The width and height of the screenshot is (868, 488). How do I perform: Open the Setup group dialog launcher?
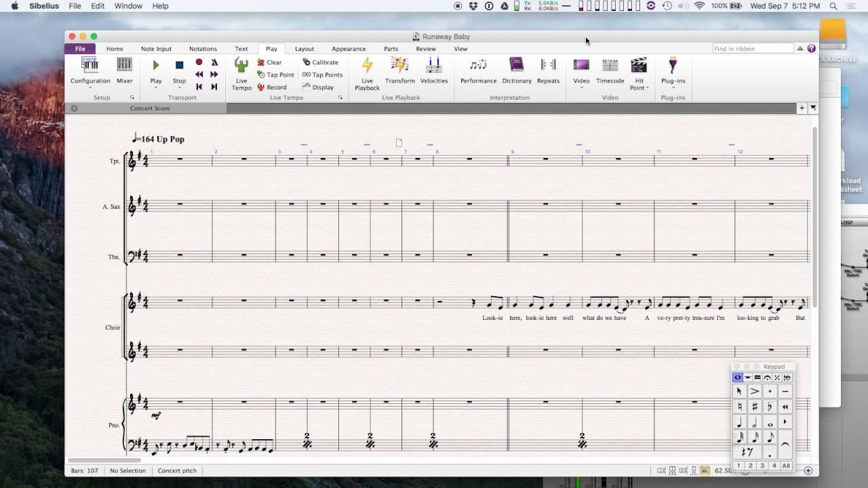pyautogui.click(x=132, y=98)
